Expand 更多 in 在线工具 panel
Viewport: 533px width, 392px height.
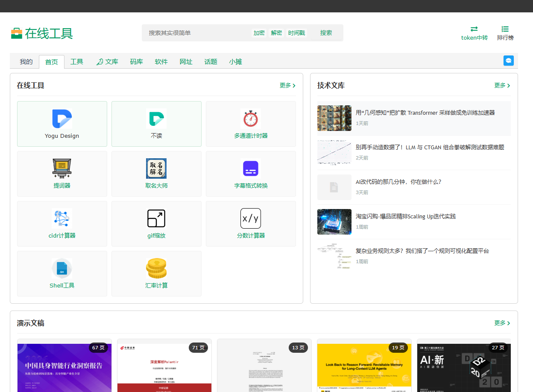pos(288,85)
